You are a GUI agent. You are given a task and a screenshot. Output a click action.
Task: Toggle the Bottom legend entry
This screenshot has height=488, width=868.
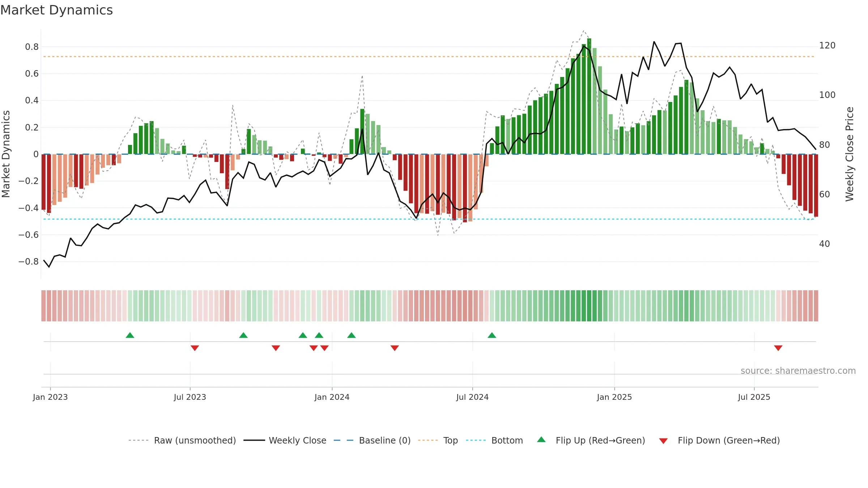click(494, 440)
